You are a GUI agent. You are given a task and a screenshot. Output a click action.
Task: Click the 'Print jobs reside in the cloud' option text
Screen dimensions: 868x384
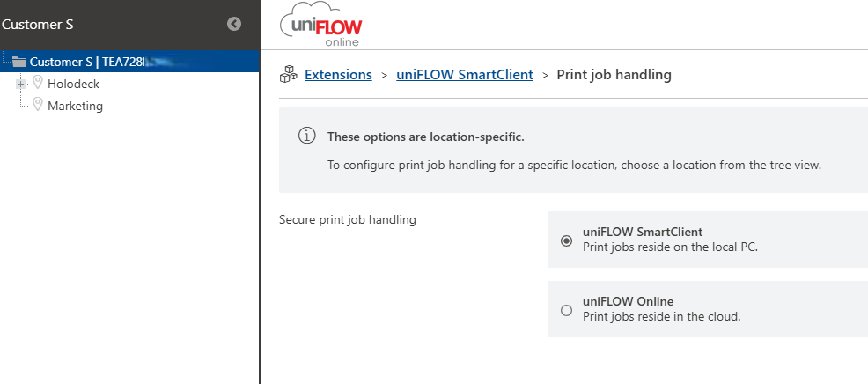[x=661, y=316]
